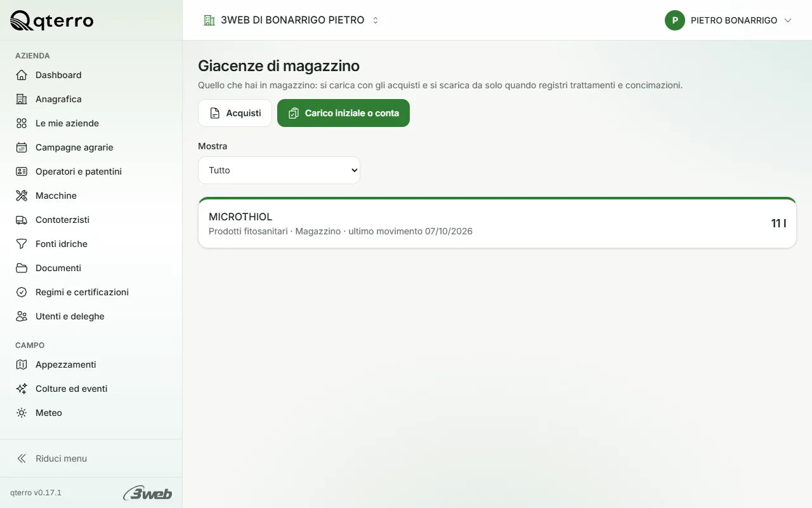Click the Colture ed eventi sparkle icon
The height and width of the screenshot is (508, 812).
pyautogui.click(x=22, y=389)
